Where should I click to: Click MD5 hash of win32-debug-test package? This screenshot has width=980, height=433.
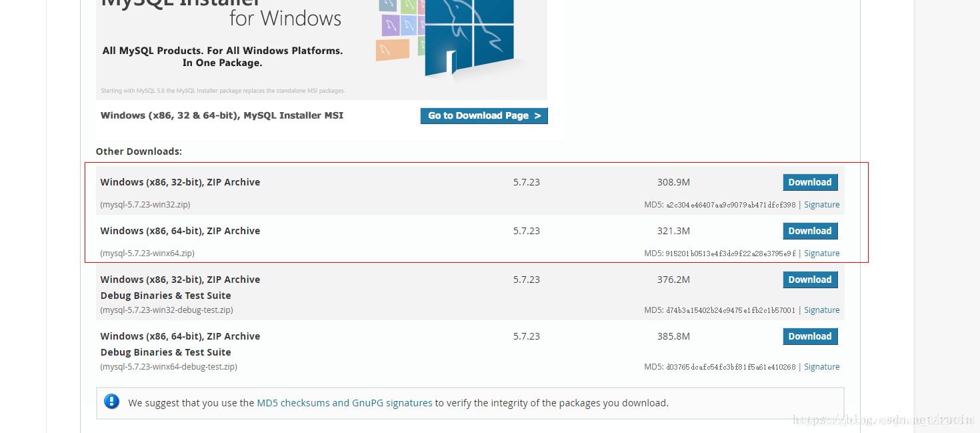(731, 310)
